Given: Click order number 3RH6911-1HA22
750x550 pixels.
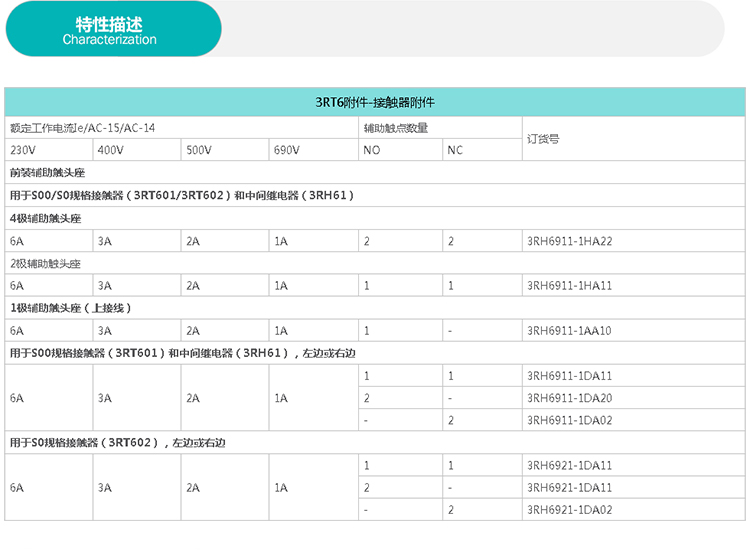Looking at the screenshot, I should tap(570, 241).
